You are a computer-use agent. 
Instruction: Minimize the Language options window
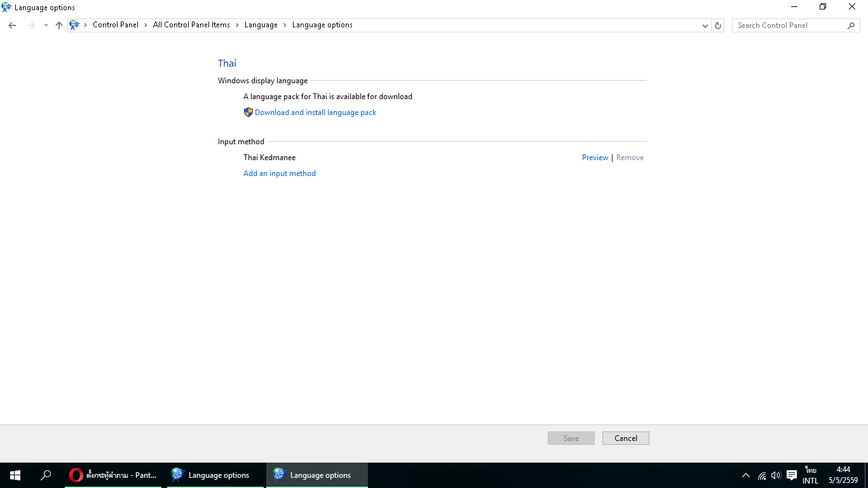coord(794,7)
